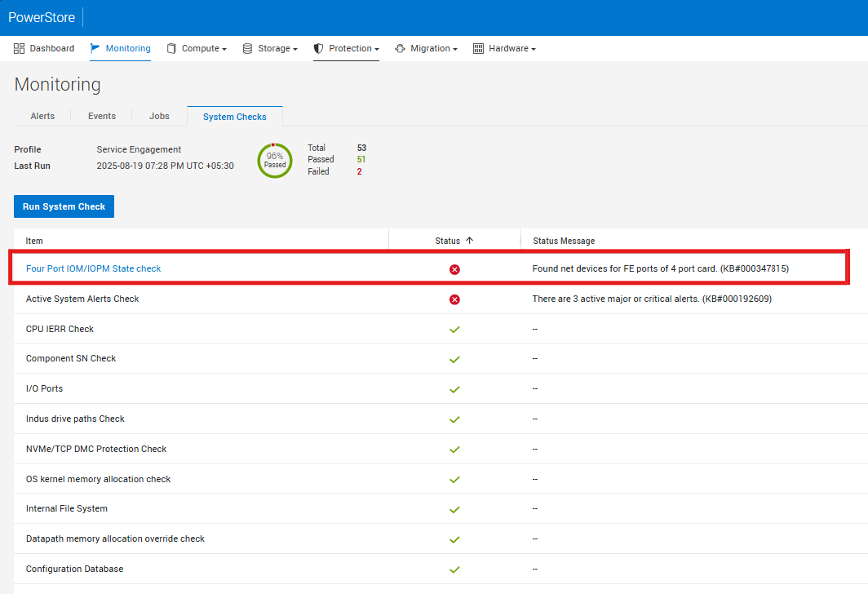This screenshot has height=594, width=868.
Task: Click the Run System Check button
Action: [64, 206]
